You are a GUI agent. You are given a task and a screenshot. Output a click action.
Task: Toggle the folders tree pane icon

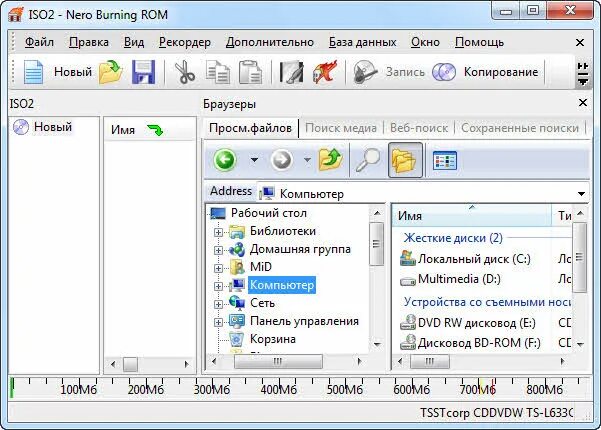coord(405,160)
